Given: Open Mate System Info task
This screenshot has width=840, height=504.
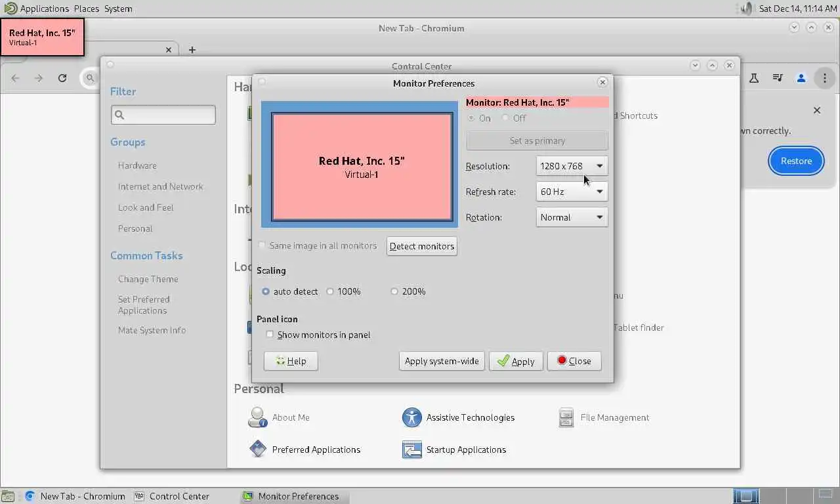Looking at the screenshot, I should 152,330.
